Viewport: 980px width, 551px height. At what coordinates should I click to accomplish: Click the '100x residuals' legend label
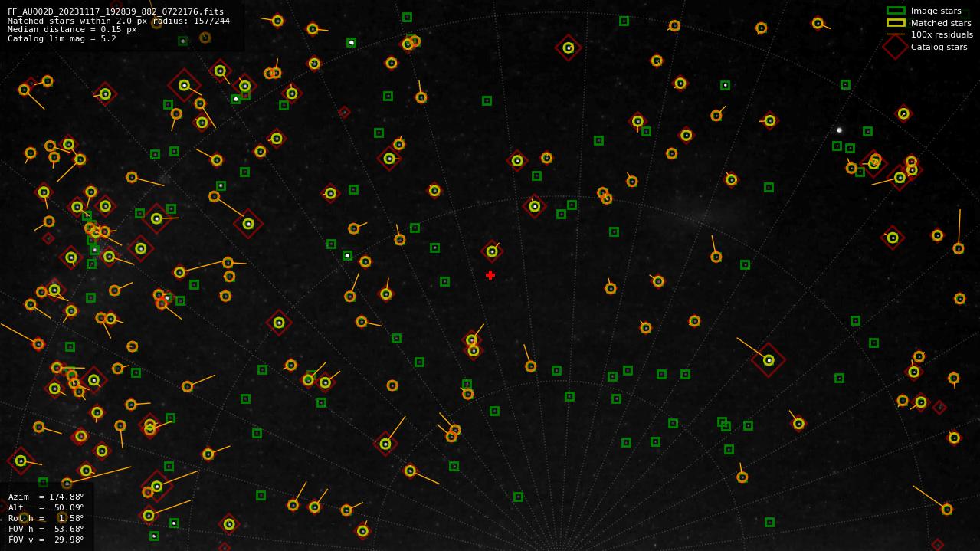click(x=942, y=34)
